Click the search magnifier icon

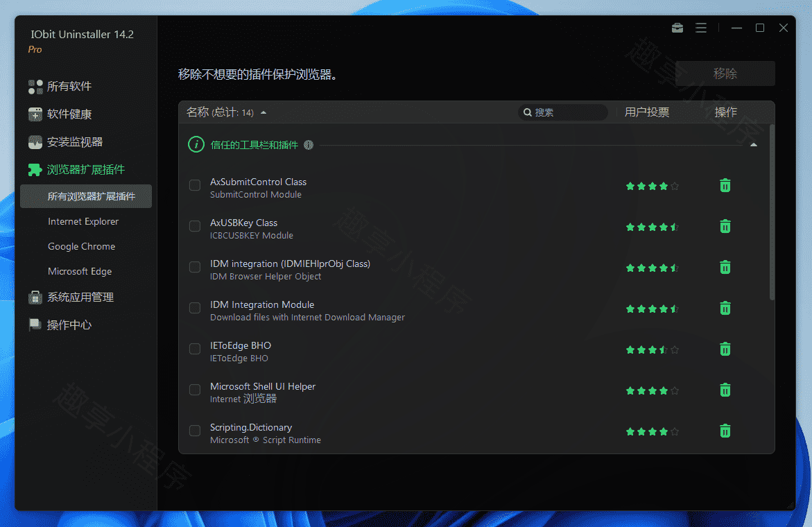click(x=527, y=112)
